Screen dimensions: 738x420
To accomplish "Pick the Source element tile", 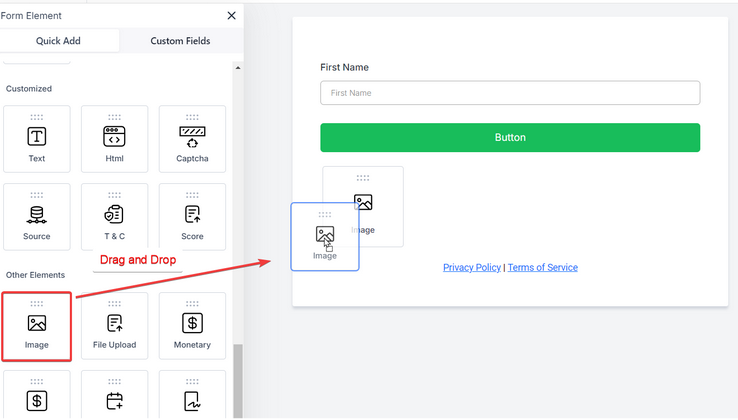I will click(x=37, y=217).
